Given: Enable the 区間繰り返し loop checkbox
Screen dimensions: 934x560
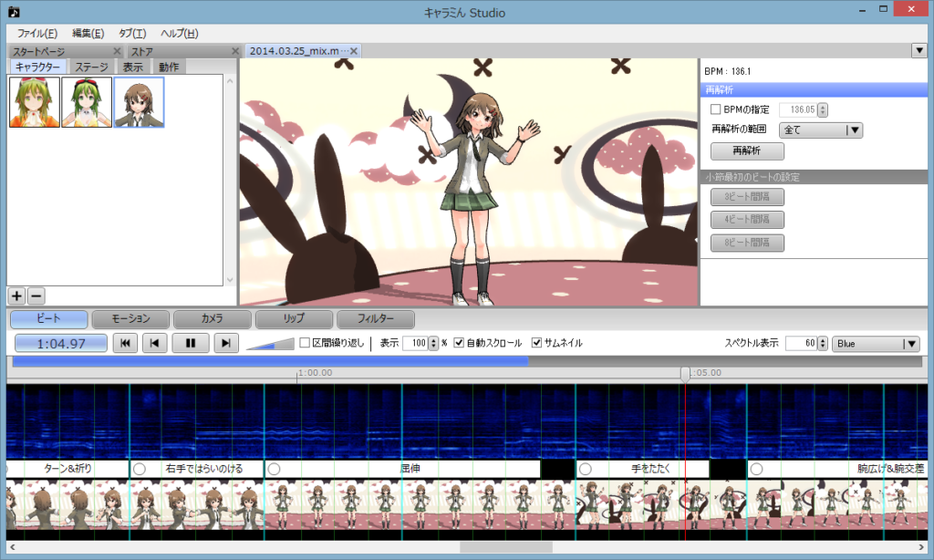Looking at the screenshot, I should pyautogui.click(x=305, y=343).
